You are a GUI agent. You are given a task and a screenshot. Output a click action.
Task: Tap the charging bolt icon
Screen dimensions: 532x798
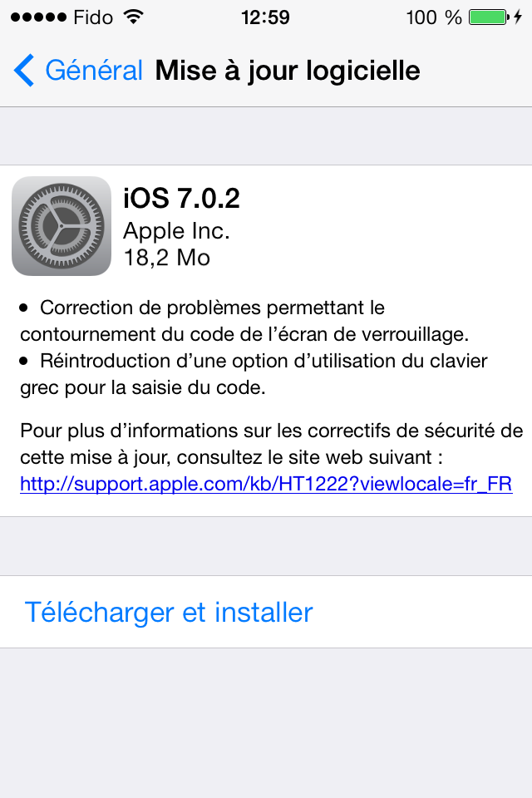click(x=518, y=17)
